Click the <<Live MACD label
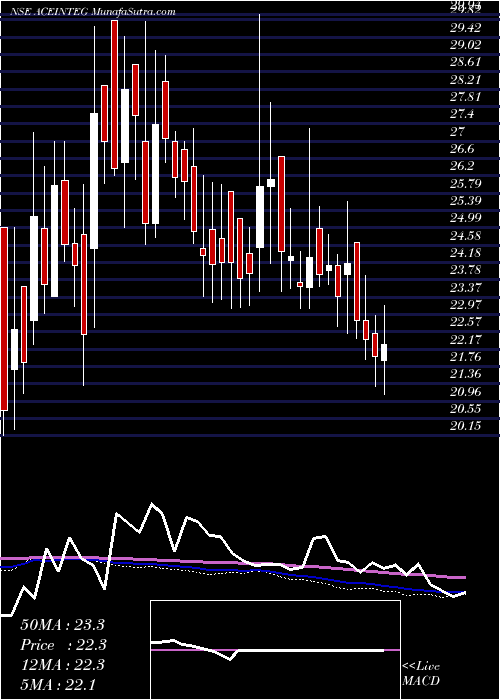 [x=421, y=674]
